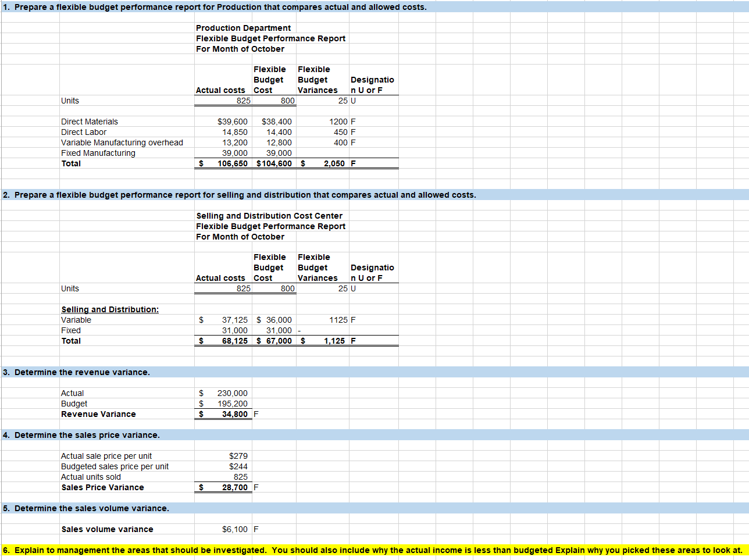
Task: Click the Actual revenue value 230,000
Action: click(x=233, y=393)
